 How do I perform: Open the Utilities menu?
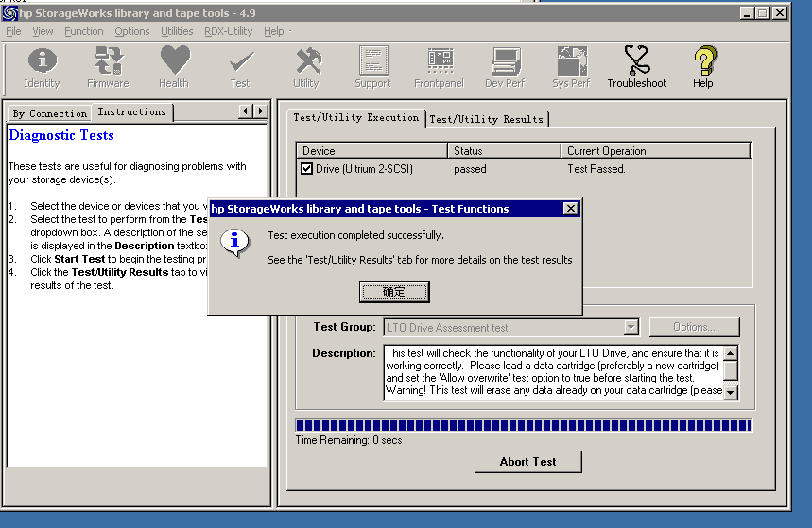coord(177,31)
